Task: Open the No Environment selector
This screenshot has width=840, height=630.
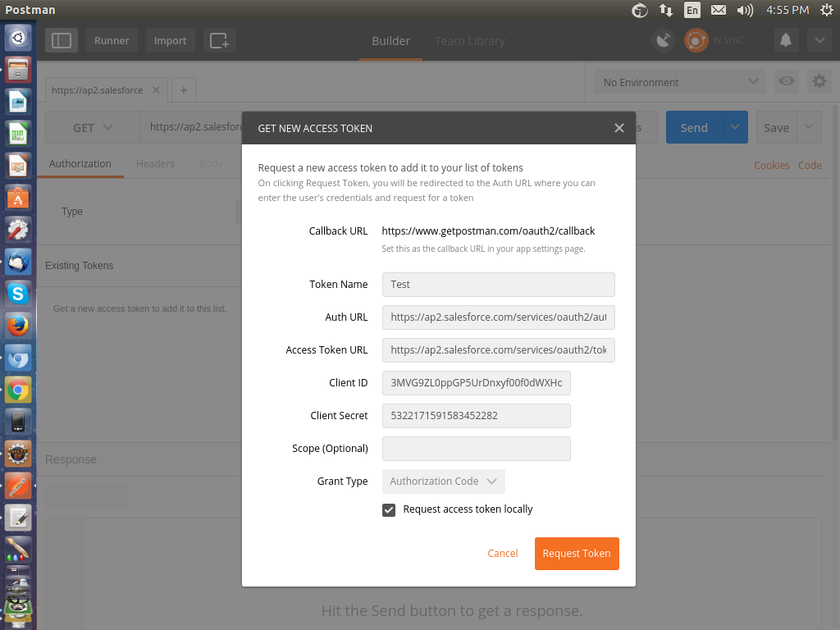Action: (x=679, y=82)
